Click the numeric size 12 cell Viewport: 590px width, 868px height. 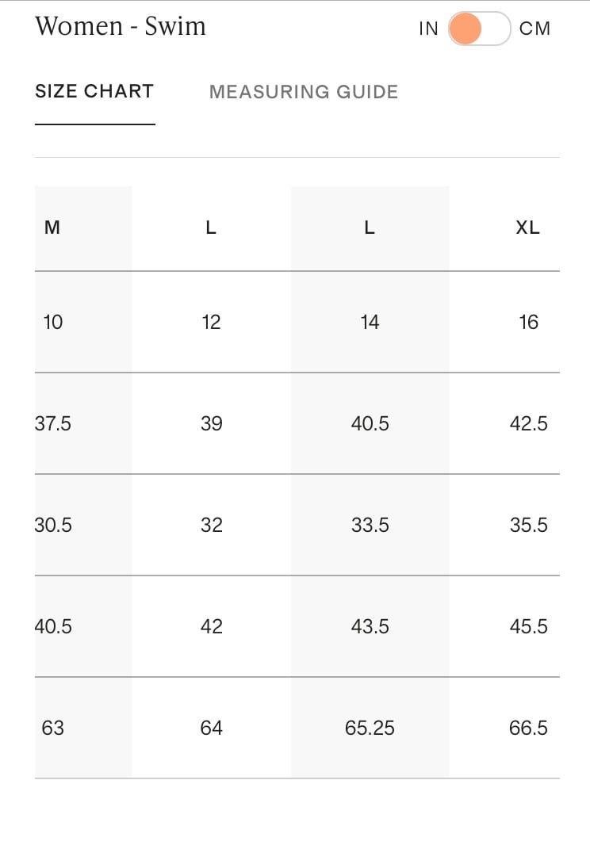[x=211, y=322]
